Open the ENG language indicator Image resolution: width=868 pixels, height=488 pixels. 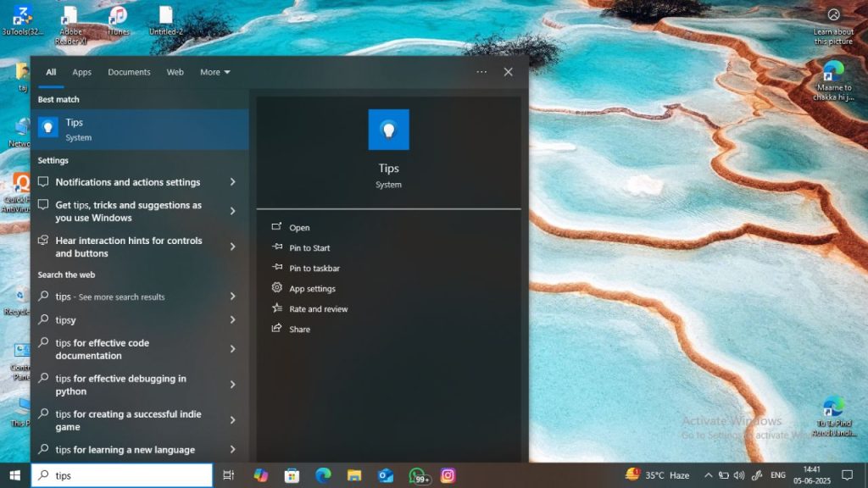click(778, 475)
